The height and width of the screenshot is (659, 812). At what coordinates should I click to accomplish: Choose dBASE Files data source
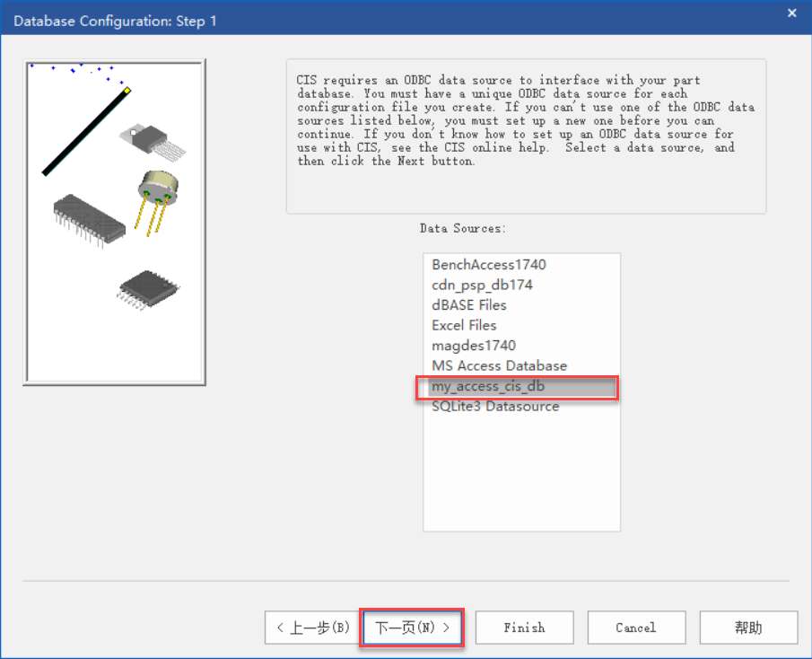click(468, 305)
